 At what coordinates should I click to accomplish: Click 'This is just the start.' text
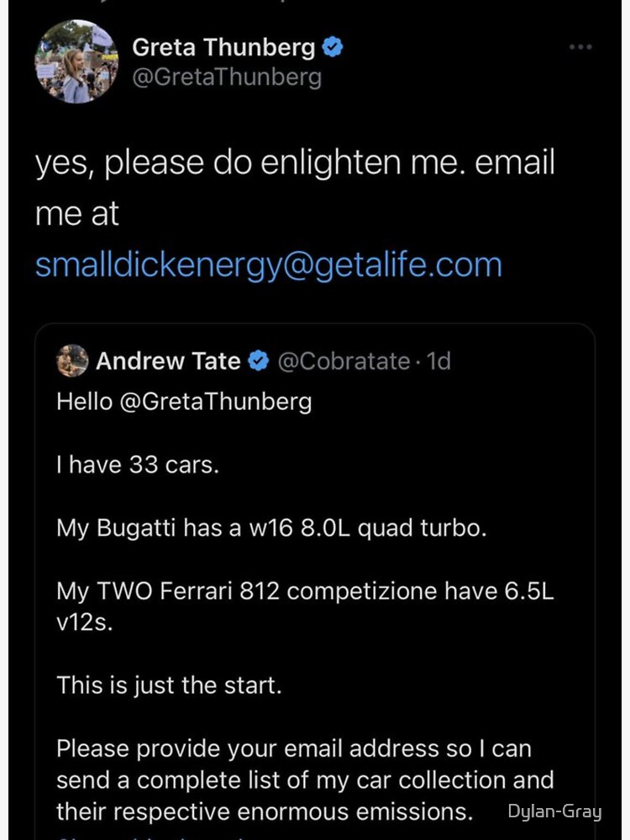169,685
